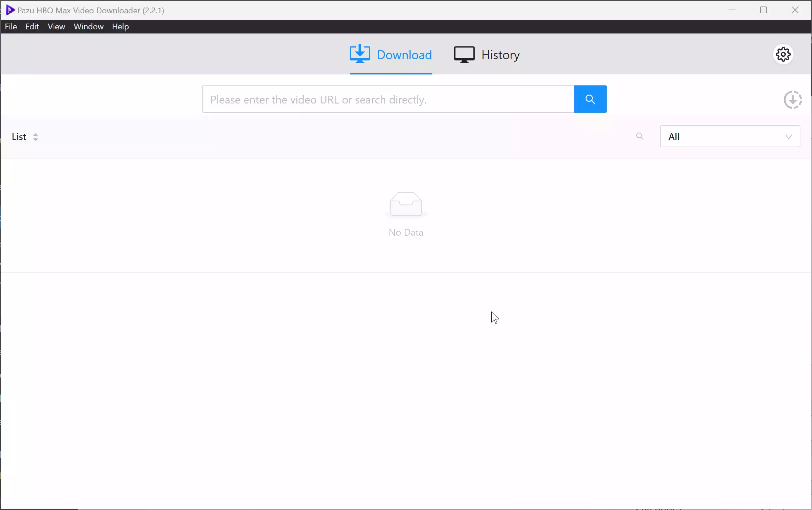Open the Window menu
Screen dimensions: 812x510
click(88, 27)
